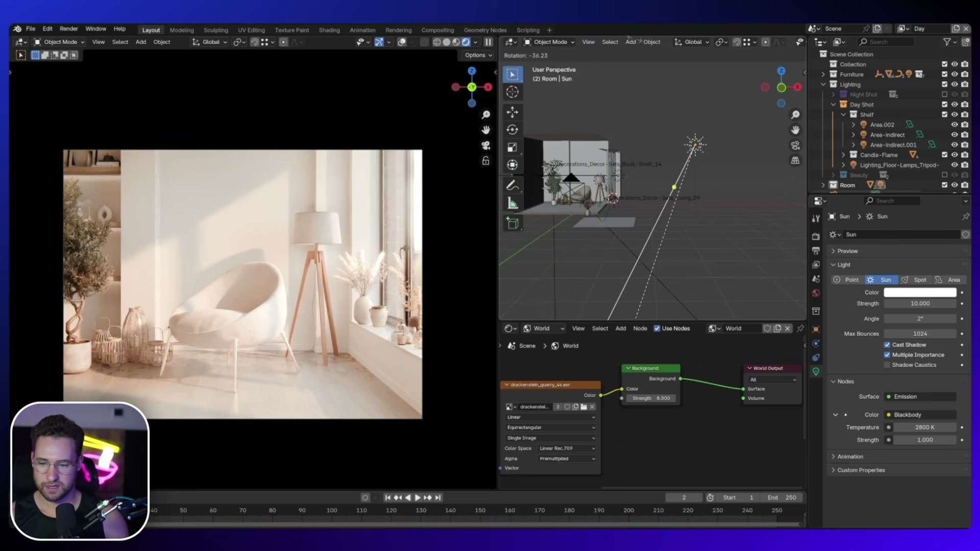Open the Render properties tab icon
The width and height of the screenshot is (980, 551).
point(816,236)
